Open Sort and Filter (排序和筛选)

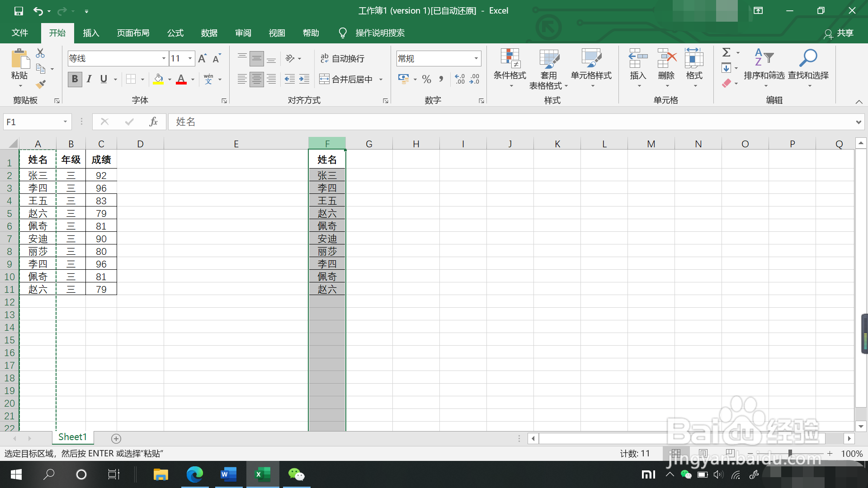(x=764, y=68)
